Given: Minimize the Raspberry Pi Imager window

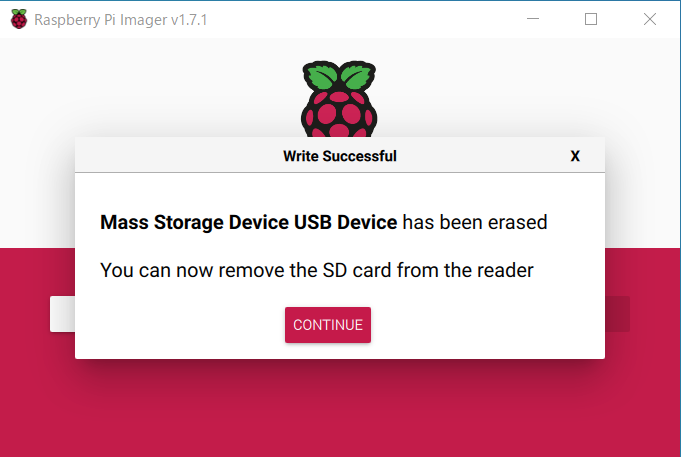Looking at the screenshot, I should click(533, 19).
